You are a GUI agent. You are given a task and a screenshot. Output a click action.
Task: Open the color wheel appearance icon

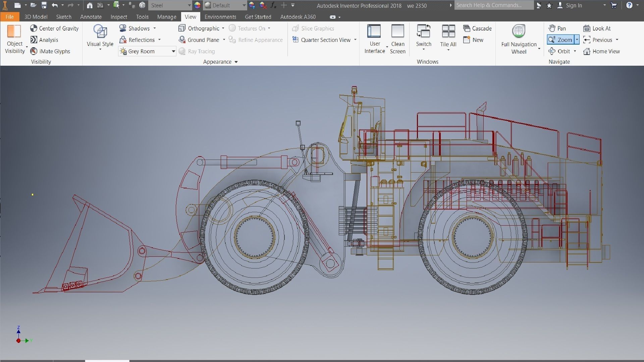tap(197, 5)
